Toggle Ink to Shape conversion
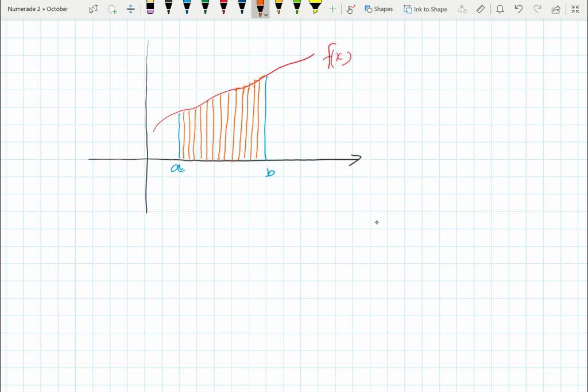This screenshot has height=392, width=588. [425, 9]
